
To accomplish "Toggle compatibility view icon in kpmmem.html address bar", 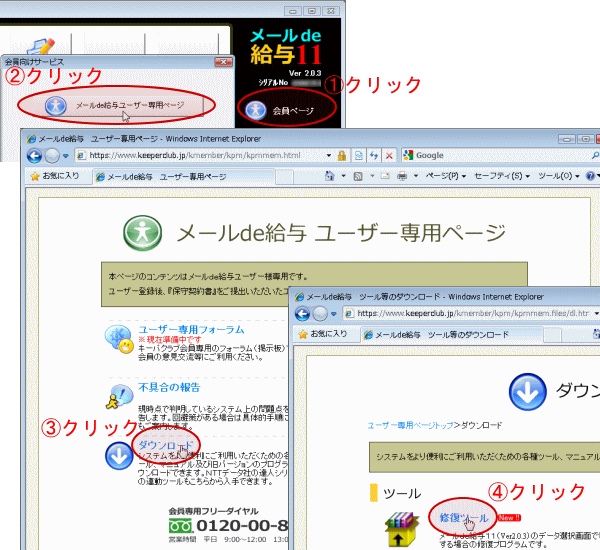I will [x=359, y=155].
